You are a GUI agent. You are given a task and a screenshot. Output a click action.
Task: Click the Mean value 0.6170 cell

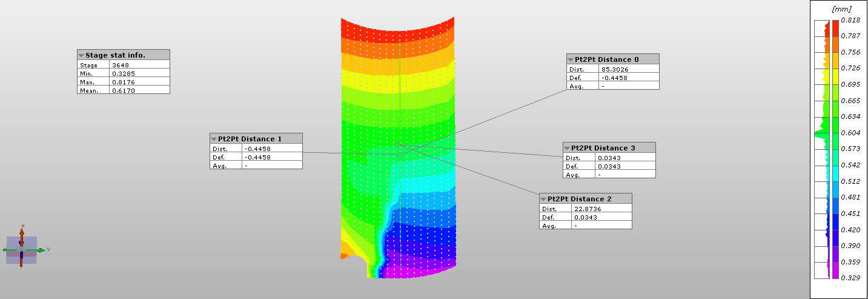point(139,90)
